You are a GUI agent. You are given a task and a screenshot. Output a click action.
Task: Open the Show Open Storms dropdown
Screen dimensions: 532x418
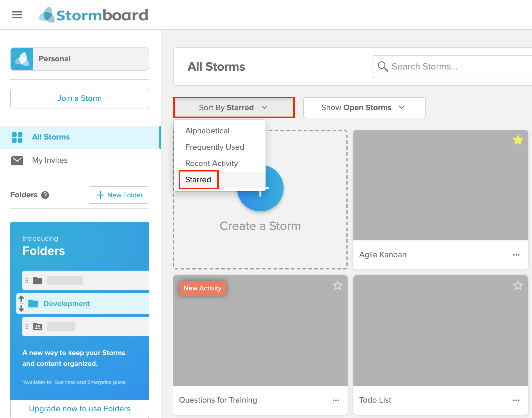pyautogui.click(x=364, y=108)
